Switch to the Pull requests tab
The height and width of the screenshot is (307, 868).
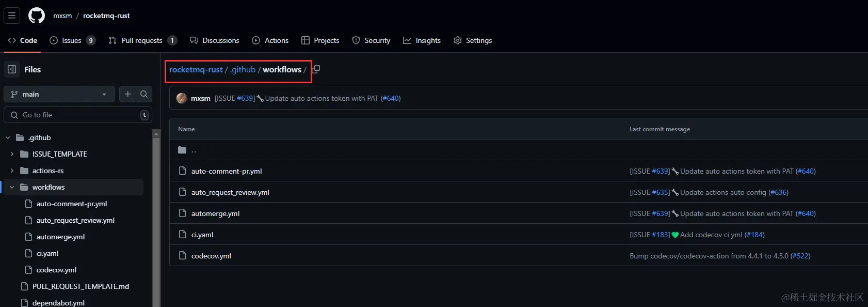pos(142,40)
